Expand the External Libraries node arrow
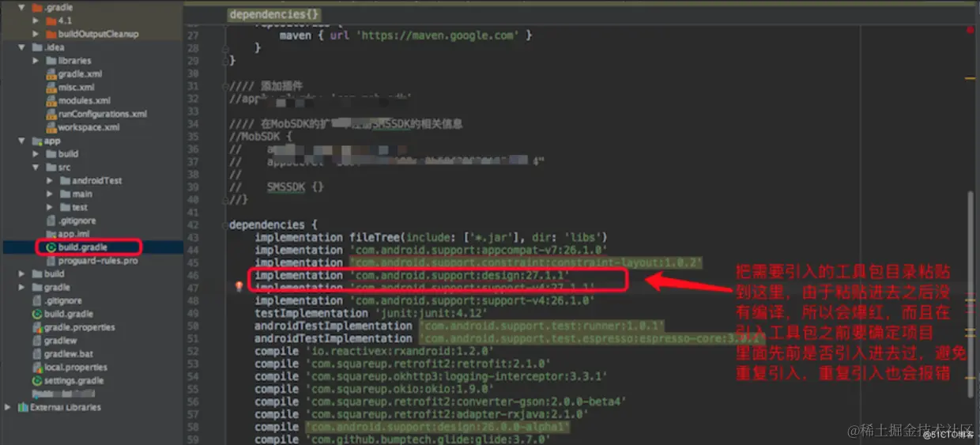 pos(8,408)
